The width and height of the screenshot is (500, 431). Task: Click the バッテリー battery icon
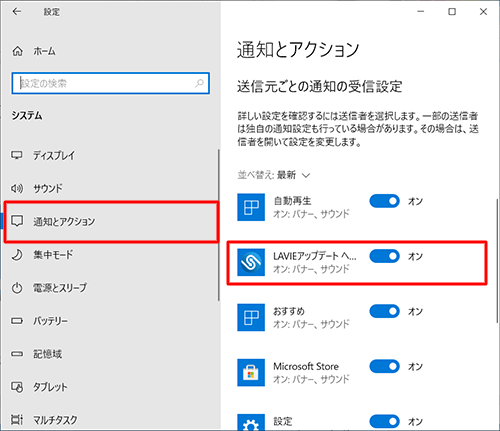[17, 321]
